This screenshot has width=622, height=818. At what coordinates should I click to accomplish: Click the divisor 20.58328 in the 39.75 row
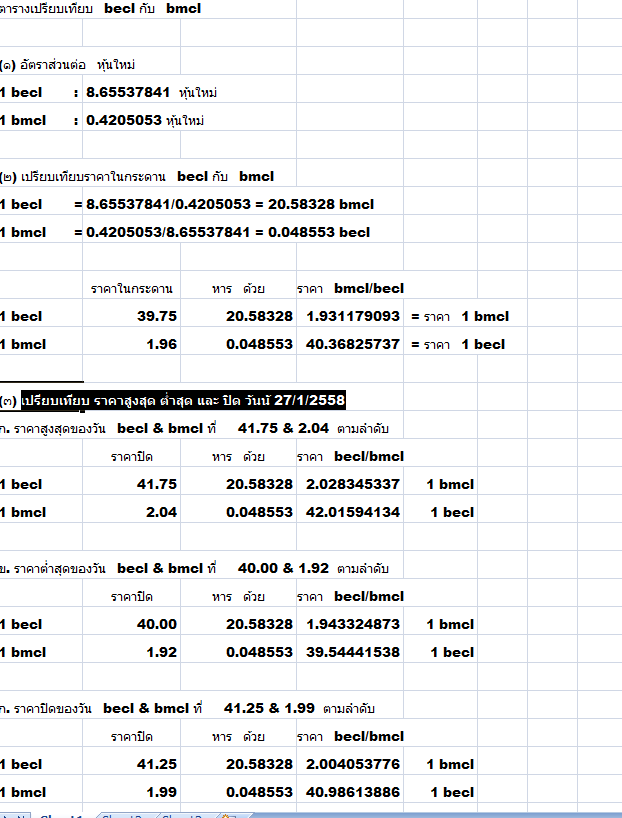259,317
